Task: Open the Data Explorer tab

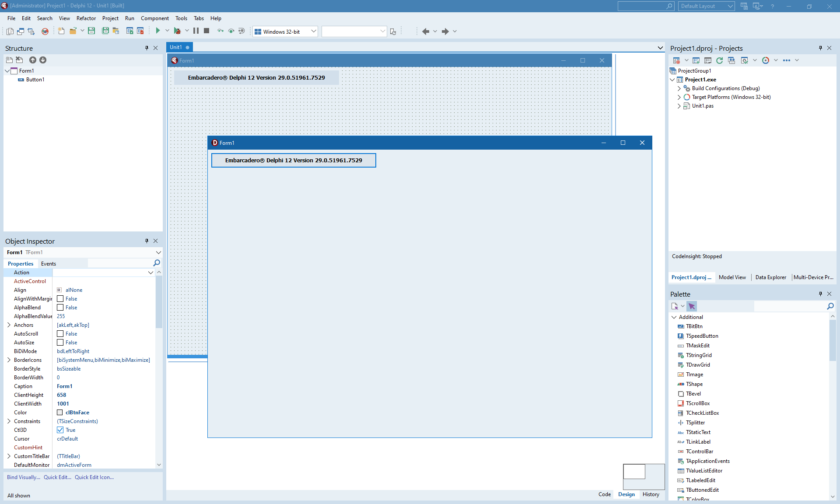Action: pyautogui.click(x=771, y=277)
